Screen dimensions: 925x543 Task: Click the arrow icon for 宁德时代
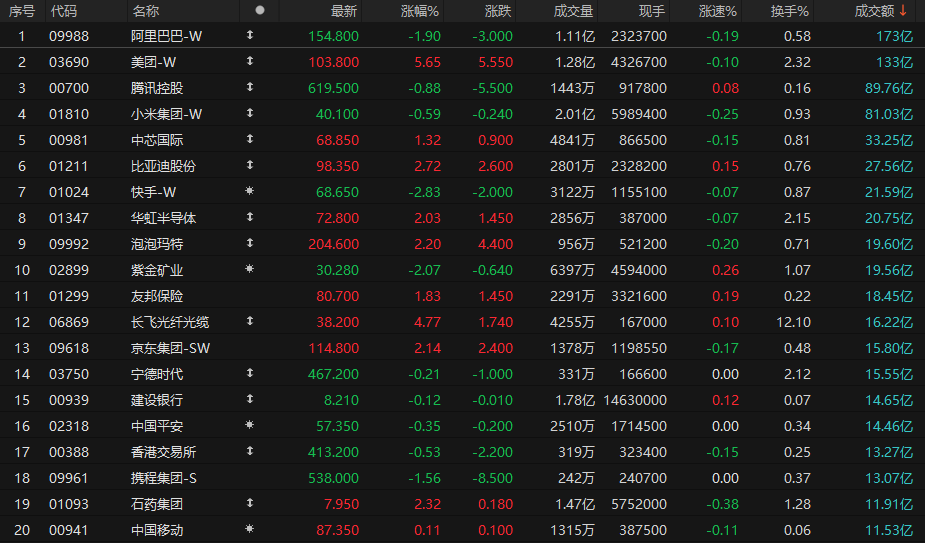point(250,372)
